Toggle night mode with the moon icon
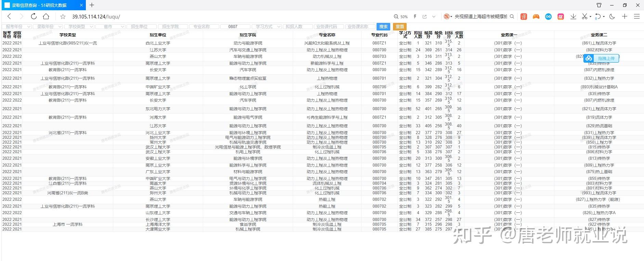644x261 pixels. coord(612,16)
